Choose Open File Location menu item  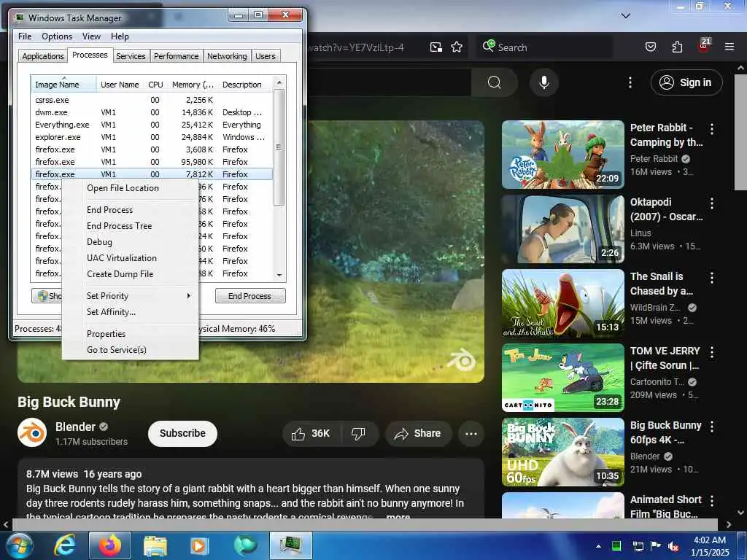123,188
